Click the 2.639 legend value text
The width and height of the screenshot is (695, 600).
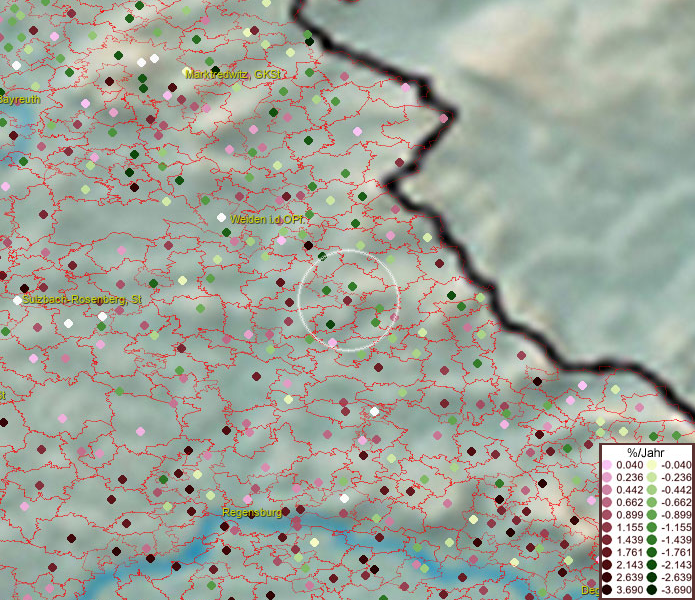pos(629,577)
